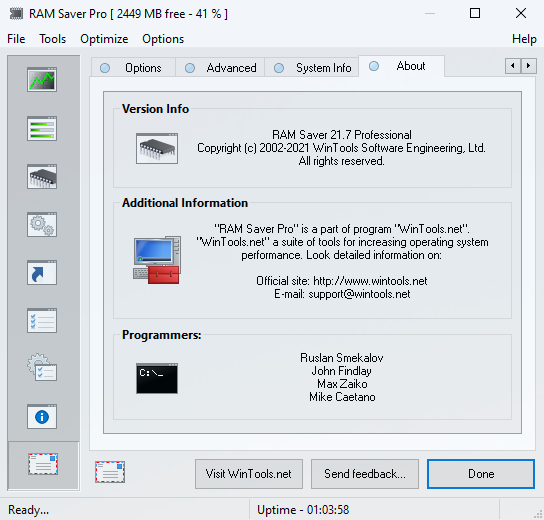Click the Visit WinTools.net button
Image resolution: width=544 pixels, height=520 pixels.
click(249, 474)
